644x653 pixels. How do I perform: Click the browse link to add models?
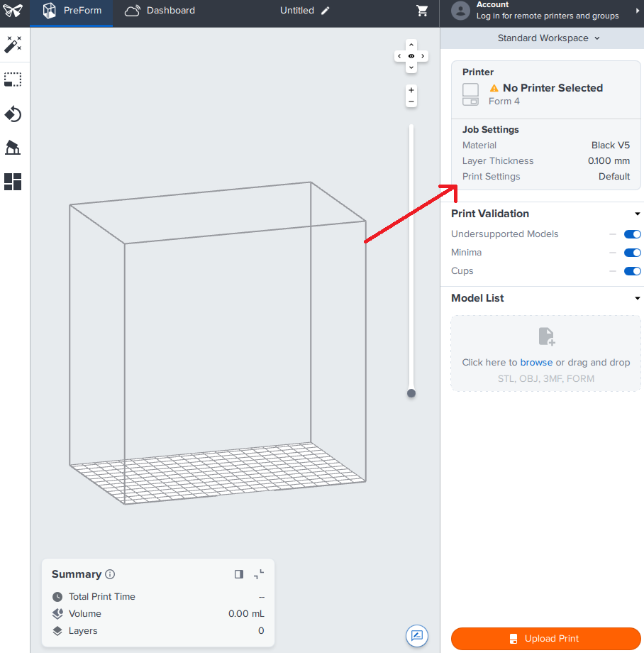click(x=536, y=363)
